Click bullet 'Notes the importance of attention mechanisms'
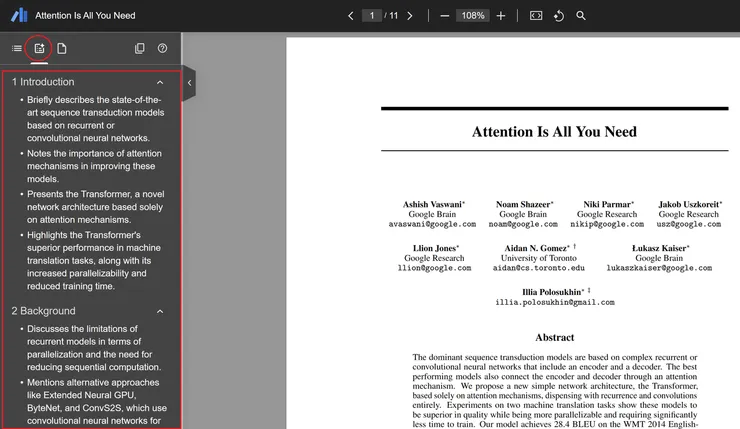The height and width of the screenshot is (429, 740). [x=94, y=166]
